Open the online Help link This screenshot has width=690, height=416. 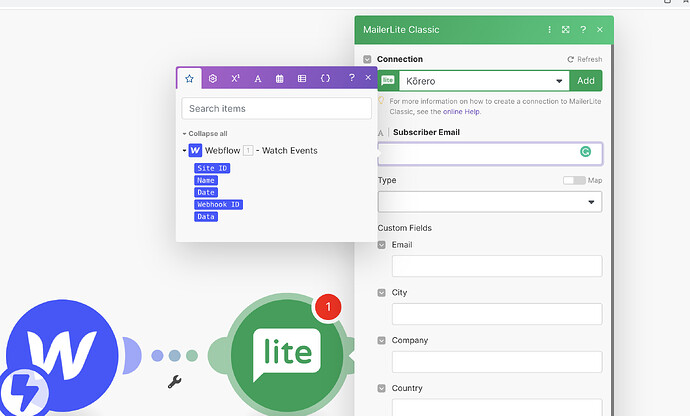pyautogui.click(x=461, y=112)
